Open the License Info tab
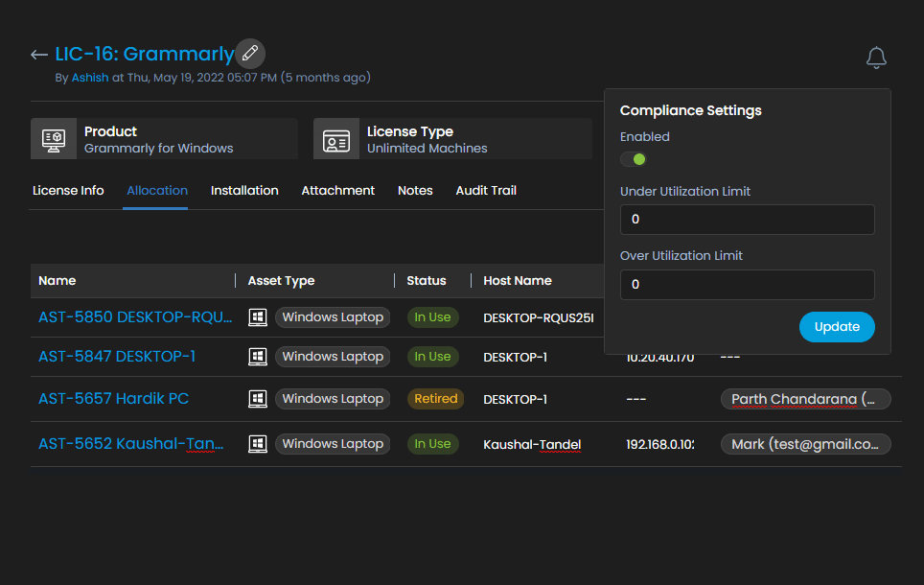The image size is (924, 585). [x=68, y=191]
